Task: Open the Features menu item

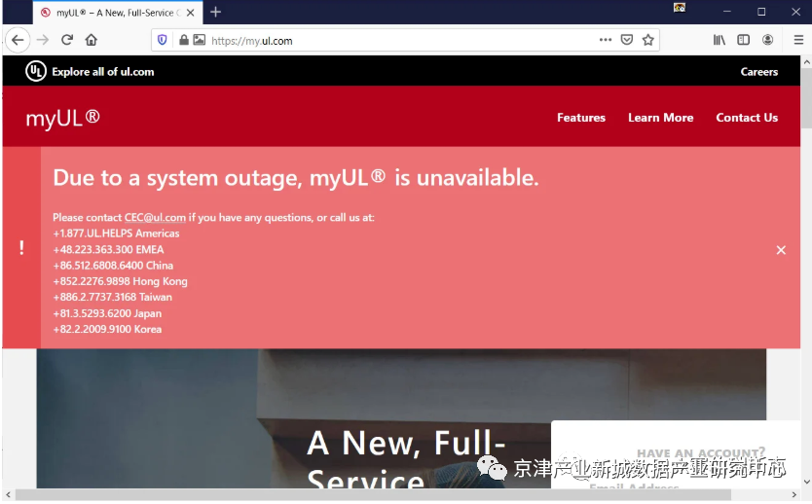Action: (x=581, y=118)
